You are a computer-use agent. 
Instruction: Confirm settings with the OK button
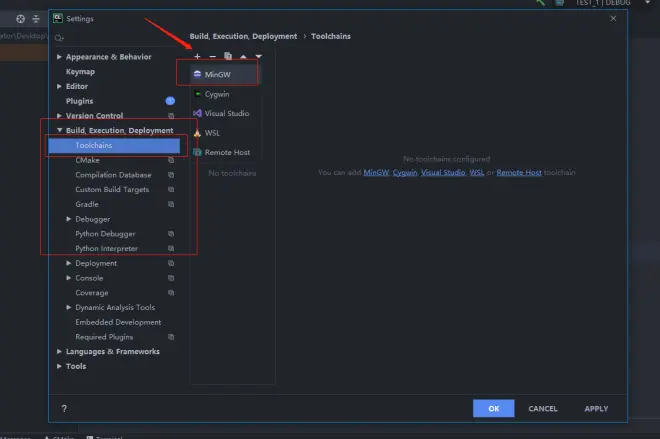[494, 409]
